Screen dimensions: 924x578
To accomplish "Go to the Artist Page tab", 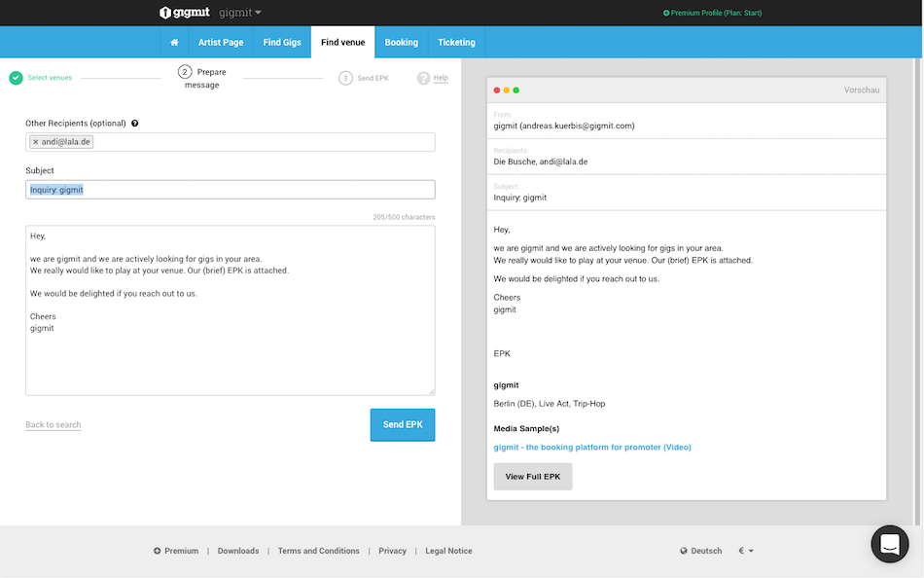I will coord(221,43).
